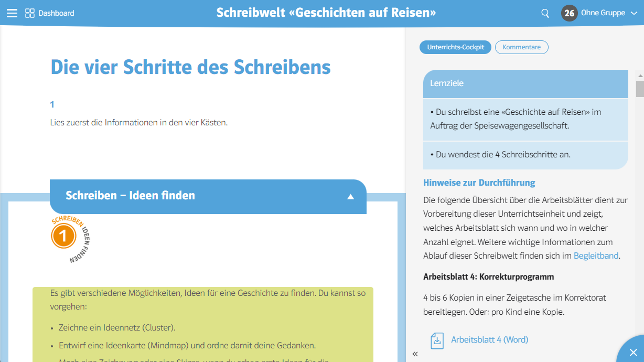Collapse the side panel with double chevron
The height and width of the screenshot is (362, 644).
click(415, 354)
